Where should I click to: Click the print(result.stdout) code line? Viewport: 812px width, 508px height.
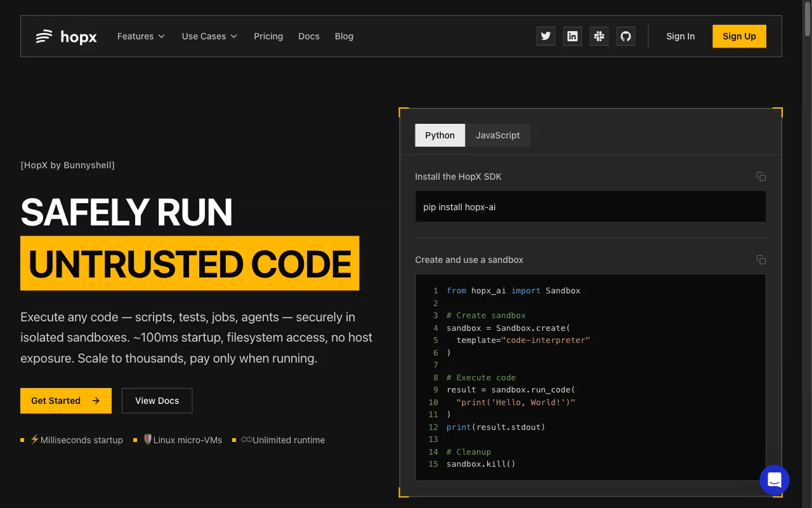point(496,427)
